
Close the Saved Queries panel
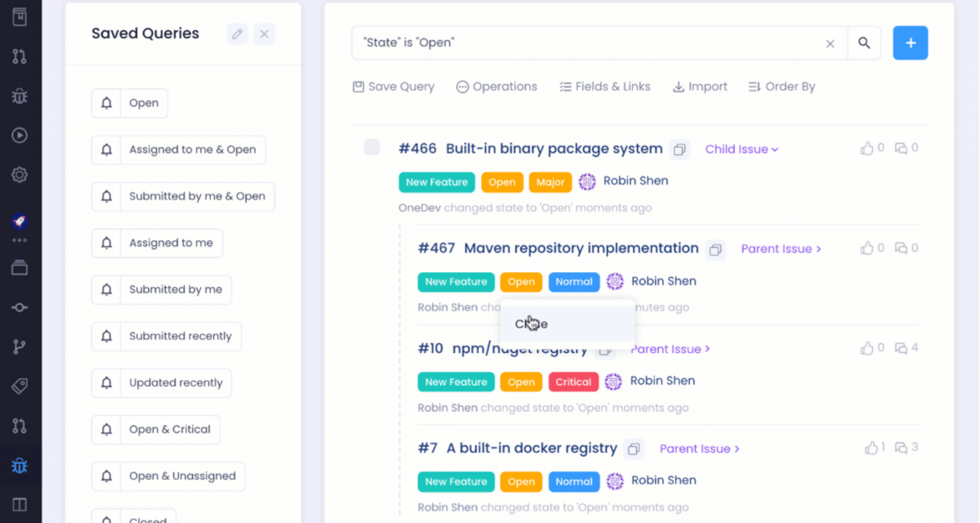click(264, 34)
